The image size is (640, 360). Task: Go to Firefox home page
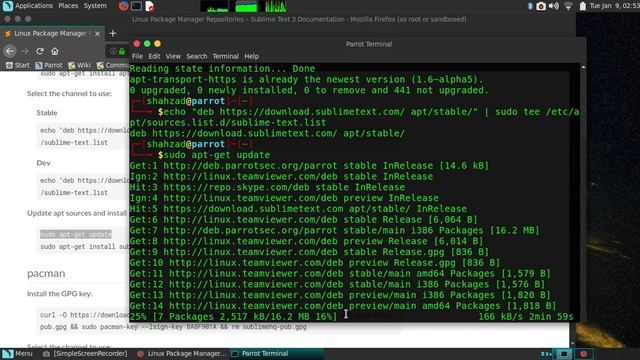(55, 51)
